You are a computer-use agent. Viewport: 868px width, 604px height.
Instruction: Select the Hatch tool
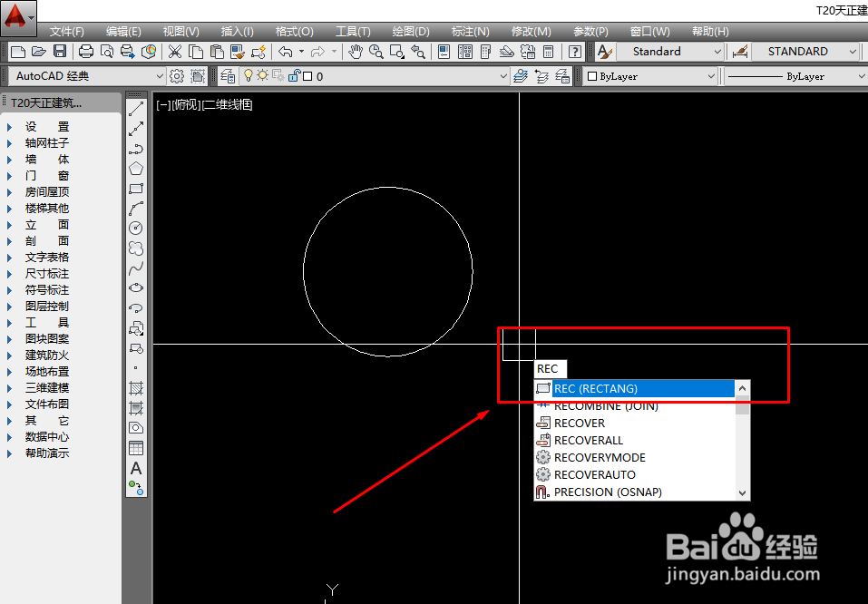pyautogui.click(x=136, y=387)
